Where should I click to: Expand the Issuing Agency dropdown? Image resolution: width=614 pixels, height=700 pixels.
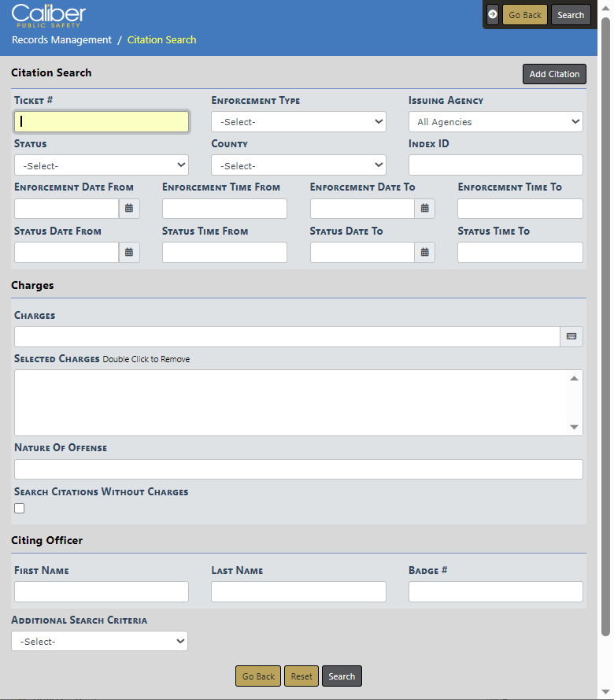tap(495, 122)
